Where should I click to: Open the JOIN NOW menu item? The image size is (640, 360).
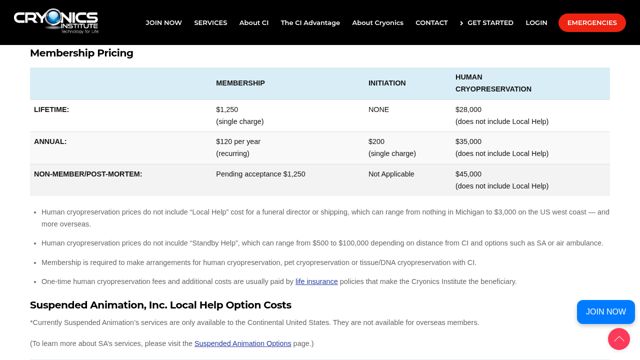click(x=164, y=23)
